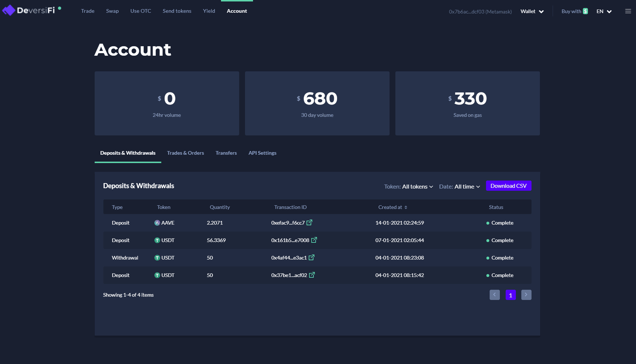This screenshot has height=364, width=636.
Task: Click the Withdrawal type cell
Action: [125, 258]
